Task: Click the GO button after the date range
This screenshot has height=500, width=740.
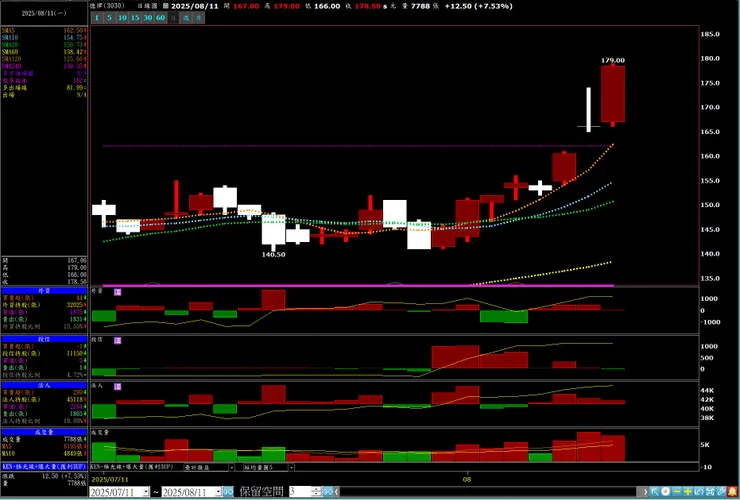Action: (228, 492)
